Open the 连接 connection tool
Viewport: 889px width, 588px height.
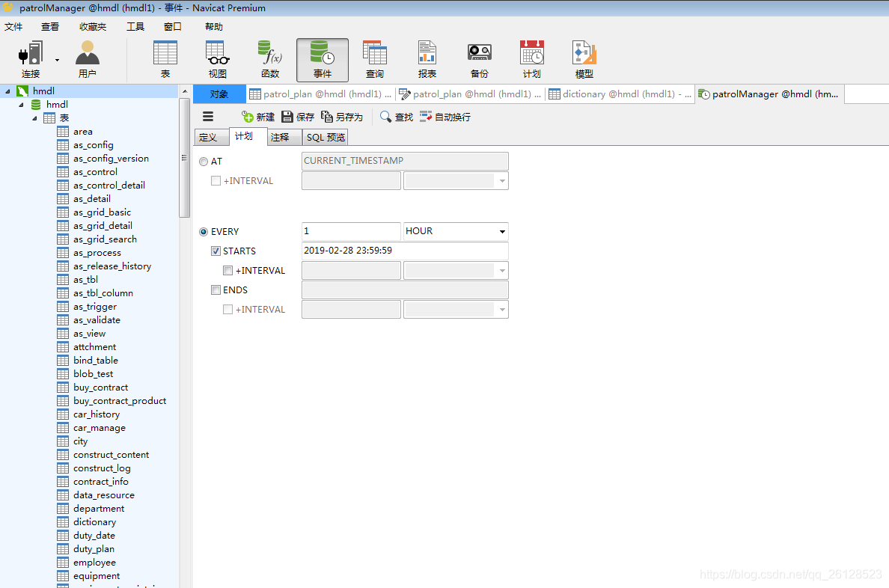click(x=31, y=59)
